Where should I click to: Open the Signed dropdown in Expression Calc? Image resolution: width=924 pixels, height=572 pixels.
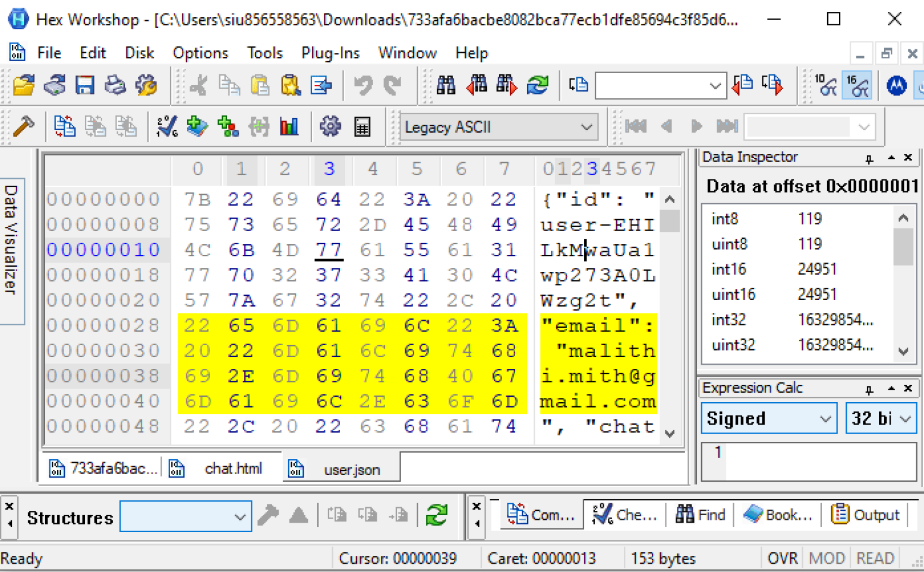pos(769,418)
